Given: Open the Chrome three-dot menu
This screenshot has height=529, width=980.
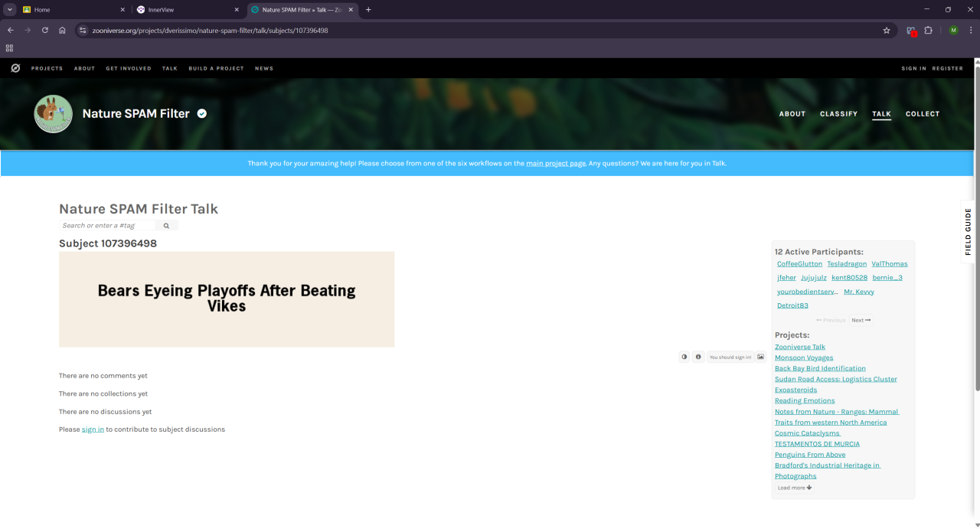Looking at the screenshot, I should point(970,31).
